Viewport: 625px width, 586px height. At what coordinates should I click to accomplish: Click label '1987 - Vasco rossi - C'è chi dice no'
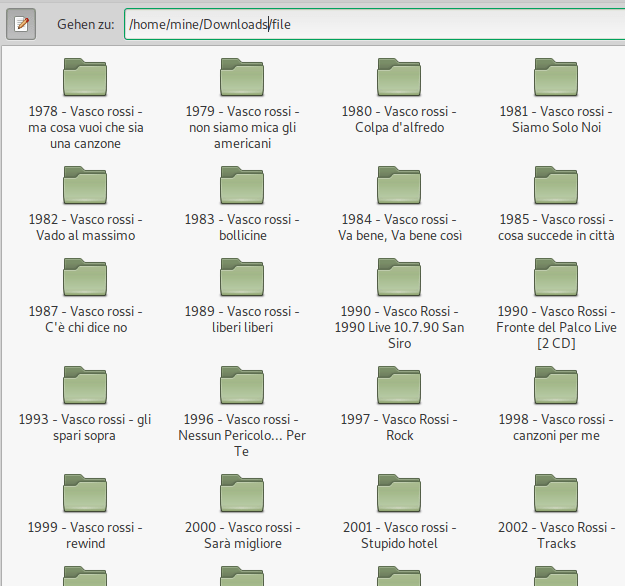pos(85,319)
